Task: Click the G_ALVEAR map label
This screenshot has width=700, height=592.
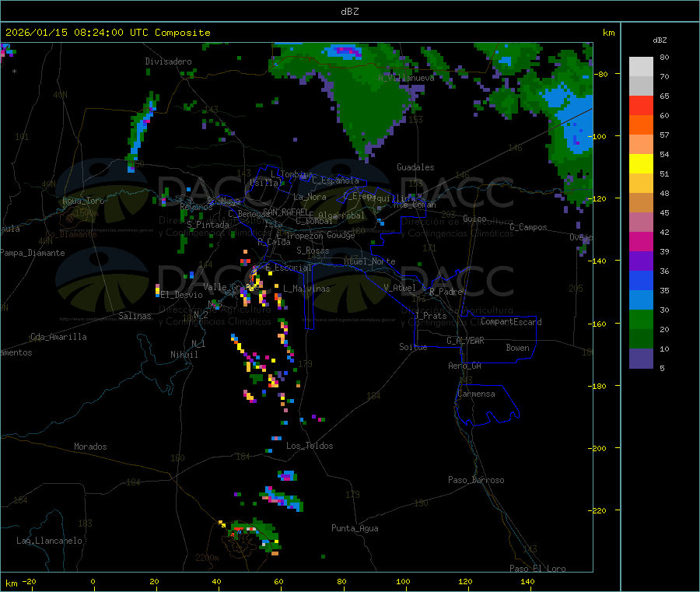Action: [x=465, y=341]
